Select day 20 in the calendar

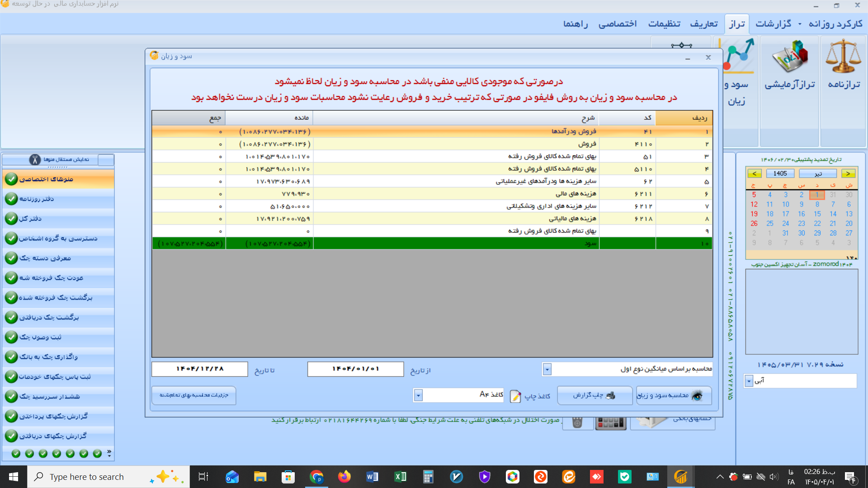(849, 224)
